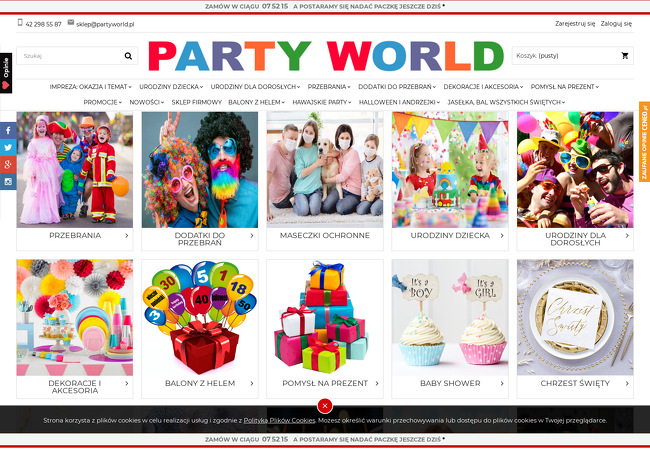650x450 pixels.
Task: Open the Koszyk (pusty) cart box
Action: [x=572, y=56]
